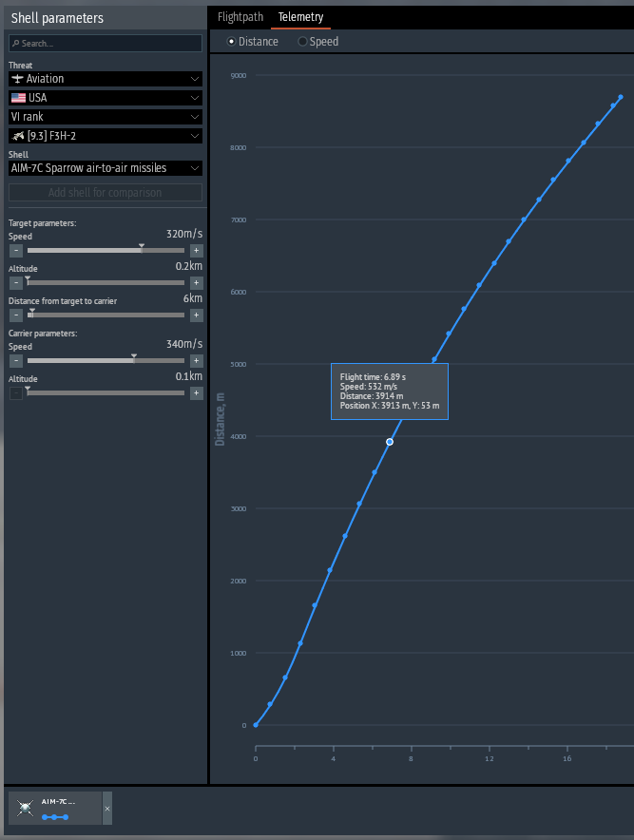Click the first graph point at origin
This screenshot has width=634, height=840.
pos(256,725)
